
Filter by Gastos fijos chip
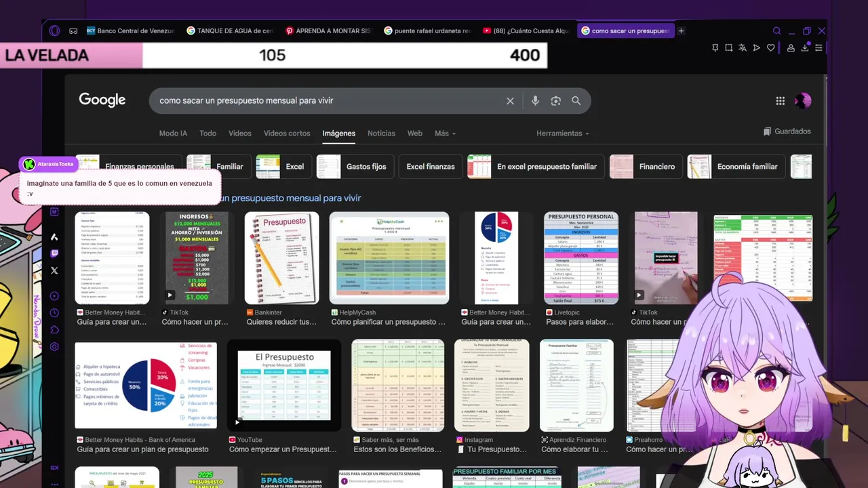(x=355, y=167)
